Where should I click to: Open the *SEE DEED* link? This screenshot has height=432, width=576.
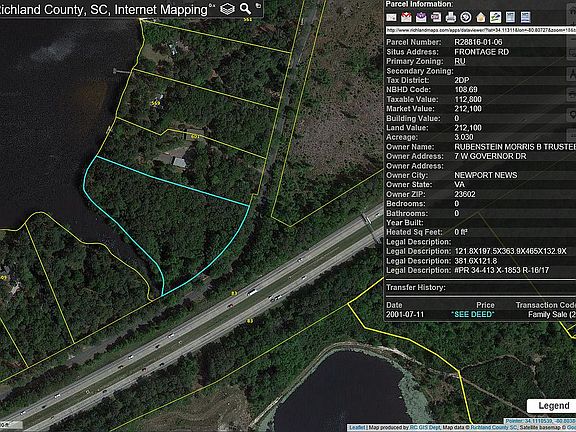click(472, 314)
